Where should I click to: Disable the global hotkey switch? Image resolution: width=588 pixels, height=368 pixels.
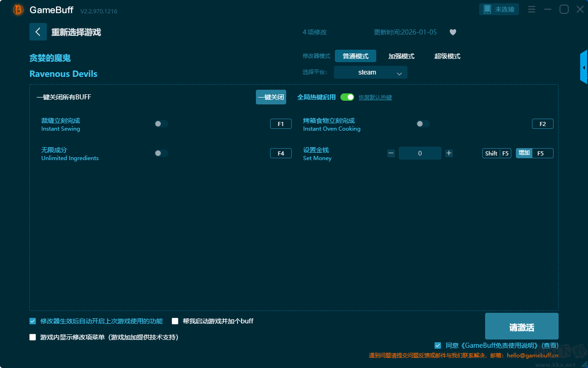(347, 97)
